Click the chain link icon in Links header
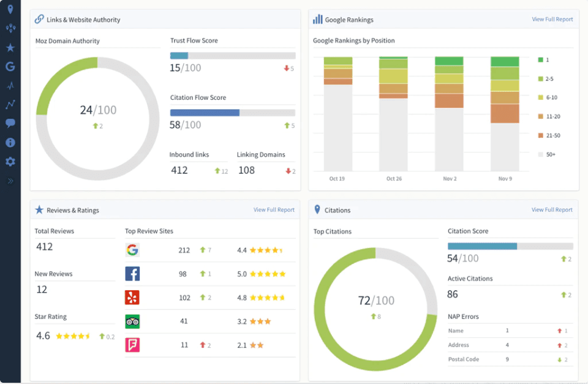The image size is (588, 384). (39, 19)
